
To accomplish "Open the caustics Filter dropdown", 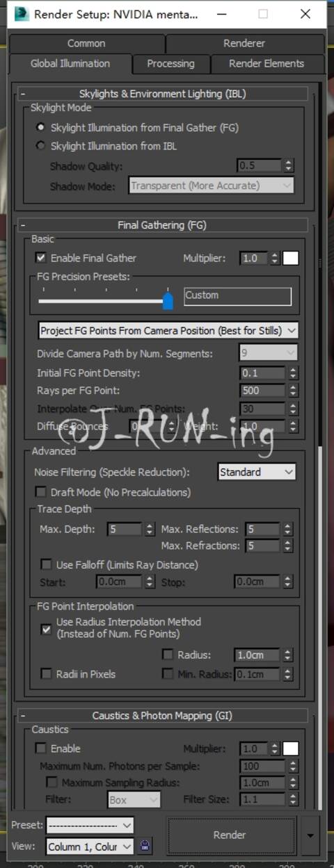I will tap(134, 800).
